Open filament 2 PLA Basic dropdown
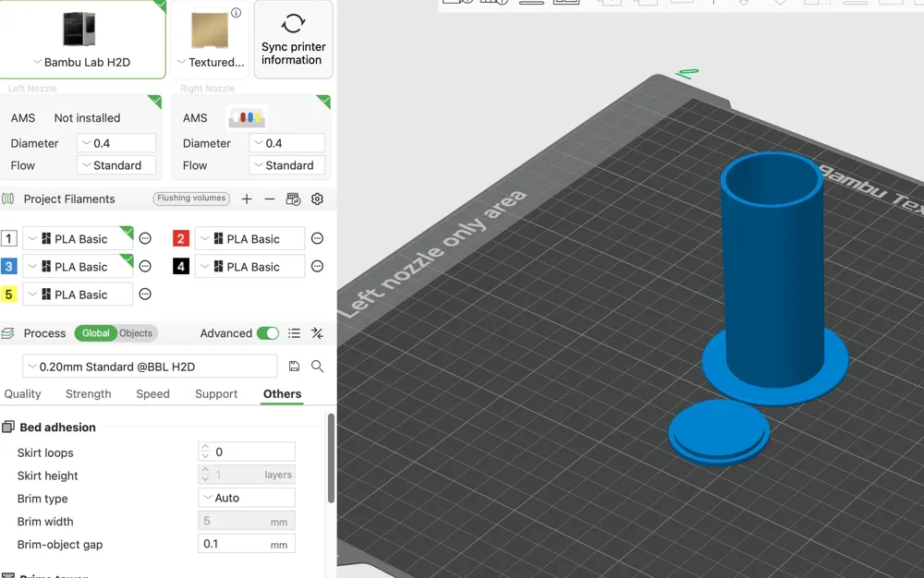Screen dimensions: 924x578 click(249, 238)
